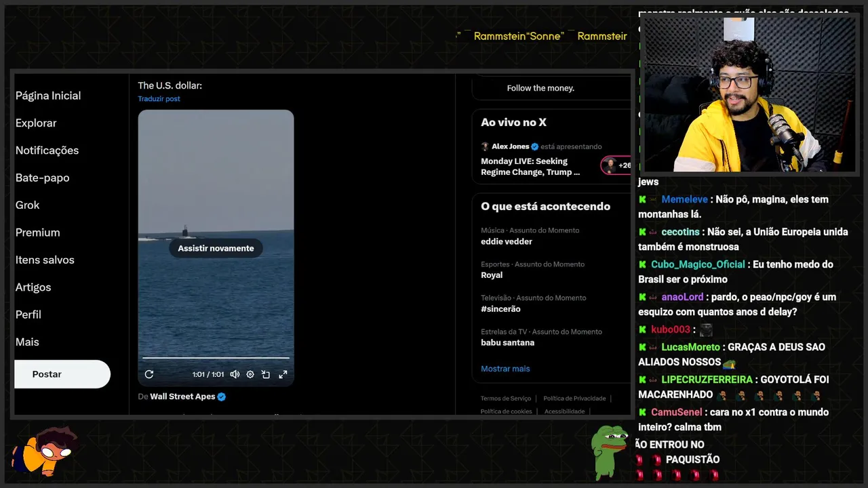Open Explorar in sidebar
Image resolution: width=868 pixels, height=488 pixels.
tap(36, 123)
